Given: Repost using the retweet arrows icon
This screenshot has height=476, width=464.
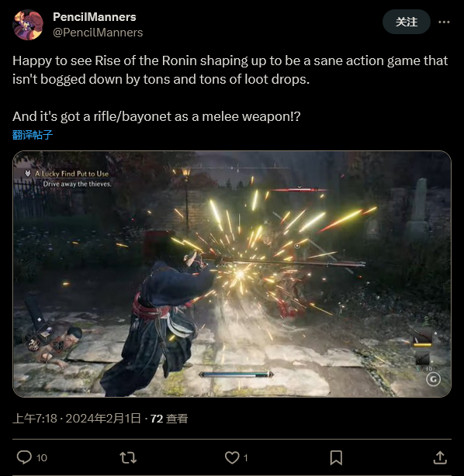Looking at the screenshot, I should (x=128, y=457).
